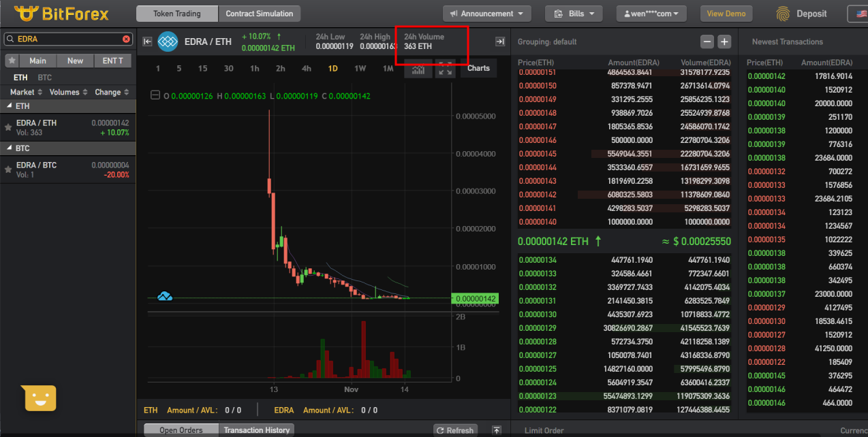Select the 1D chart interval

pos(332,68)
